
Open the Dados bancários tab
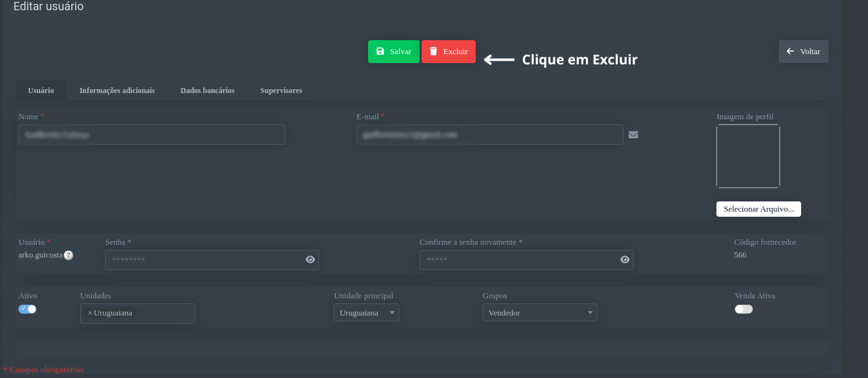[208, 91]
